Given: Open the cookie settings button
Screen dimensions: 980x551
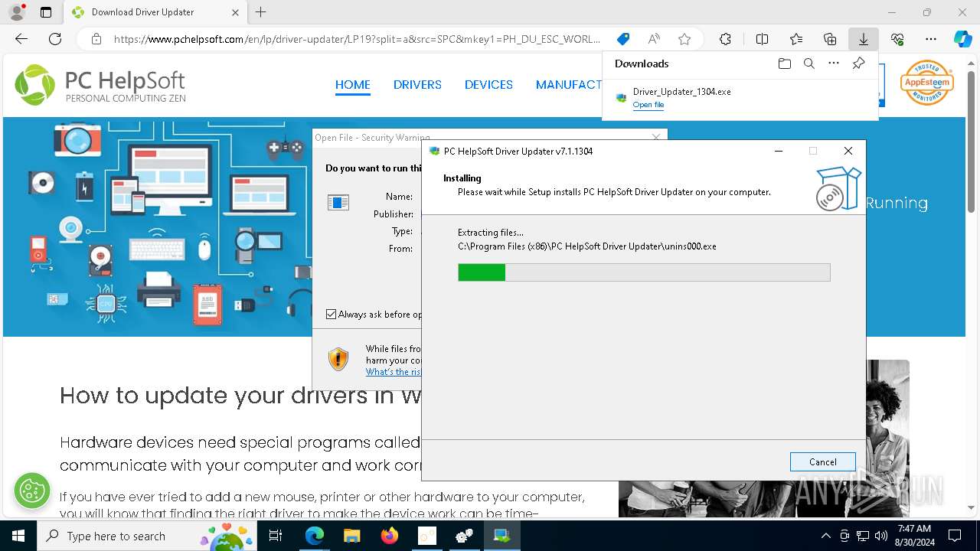Looking at the screenshot, I should click(32, 491).
